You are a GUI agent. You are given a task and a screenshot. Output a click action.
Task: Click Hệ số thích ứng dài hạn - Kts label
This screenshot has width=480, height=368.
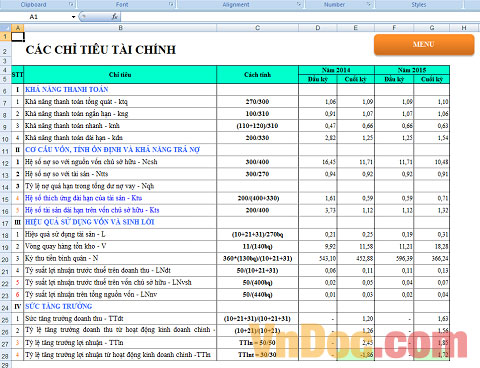coord(83,198)
